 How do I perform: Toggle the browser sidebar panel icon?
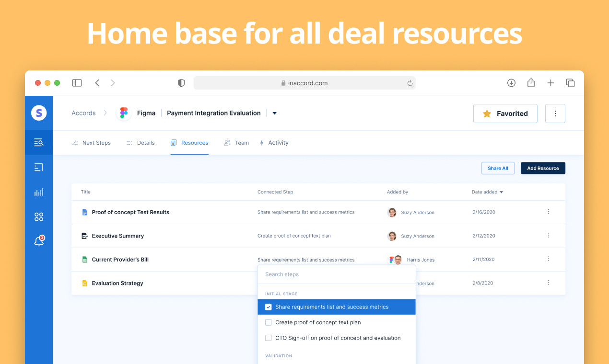(x=77, y=83)
